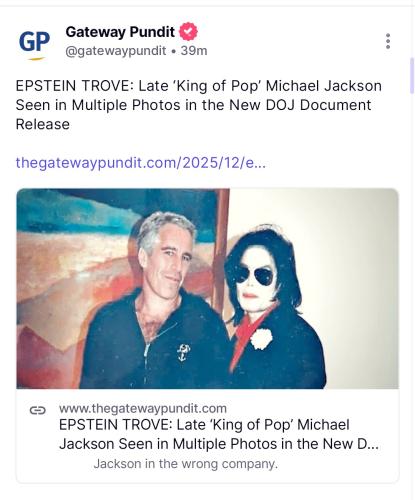Click the EPSTEIN TROVE post text
The width and height of the screenshot is (415, 500).
[x=199, y=105]
